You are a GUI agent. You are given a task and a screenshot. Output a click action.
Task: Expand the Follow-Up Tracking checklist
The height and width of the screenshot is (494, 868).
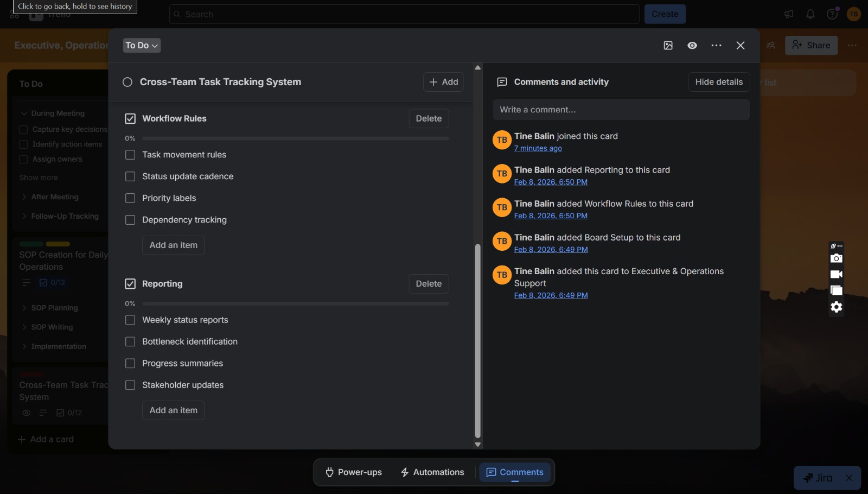pyautogui.click(x=24, y=216)
